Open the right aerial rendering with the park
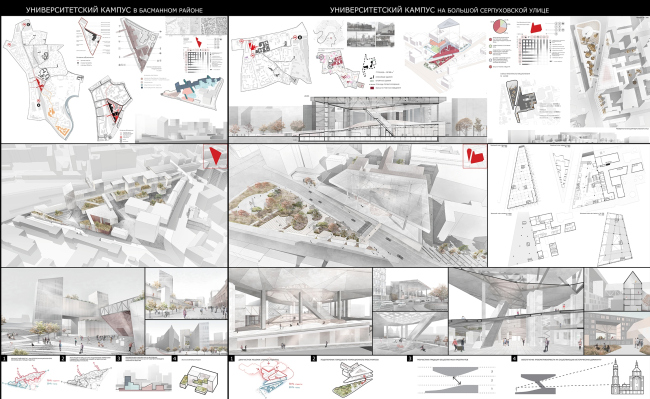Viewport: 650px width, 399px height. pos(358,205)
